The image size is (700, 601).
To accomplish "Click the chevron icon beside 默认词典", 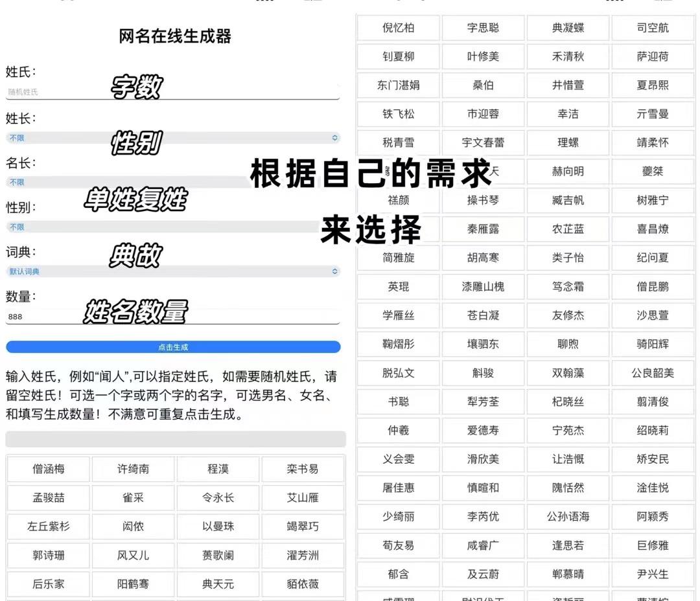I will tap(334, 271).
